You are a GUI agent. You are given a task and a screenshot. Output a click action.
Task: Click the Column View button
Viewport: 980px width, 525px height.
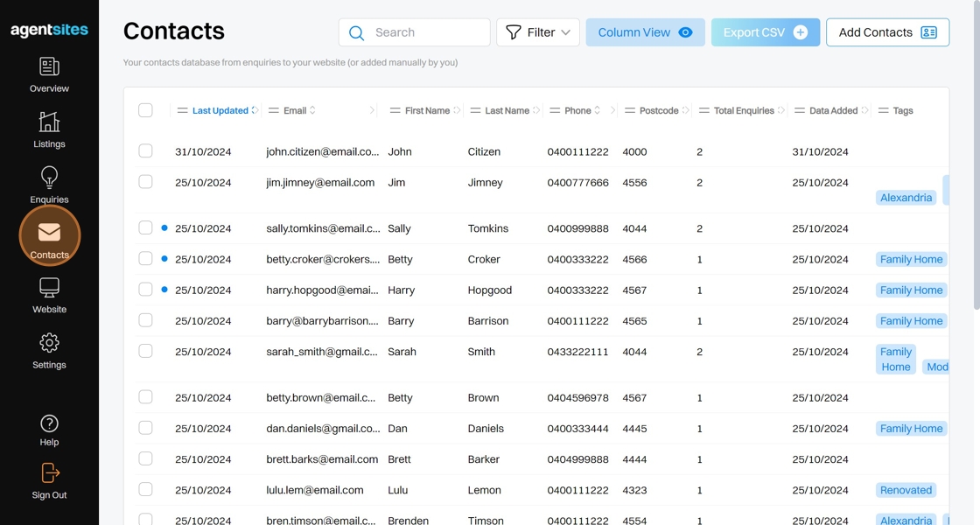pyautogui.click(x=646, y=32)
